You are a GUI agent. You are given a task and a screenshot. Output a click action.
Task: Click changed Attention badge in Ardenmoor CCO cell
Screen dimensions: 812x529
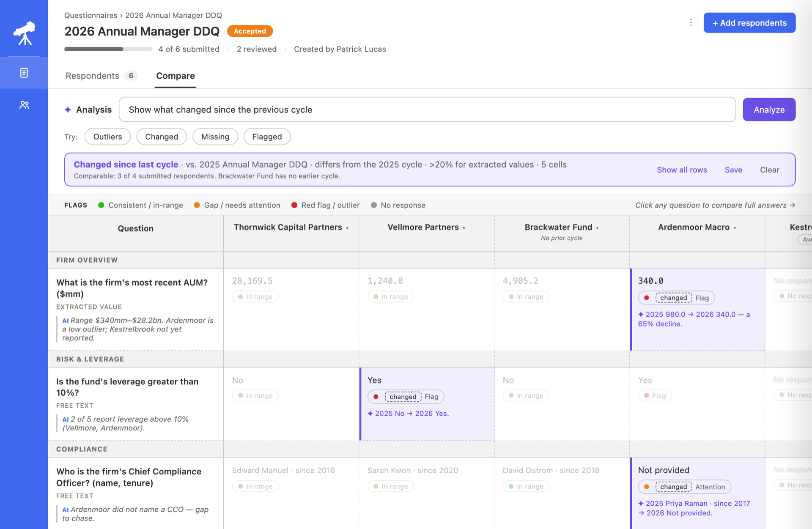[685, 487]
